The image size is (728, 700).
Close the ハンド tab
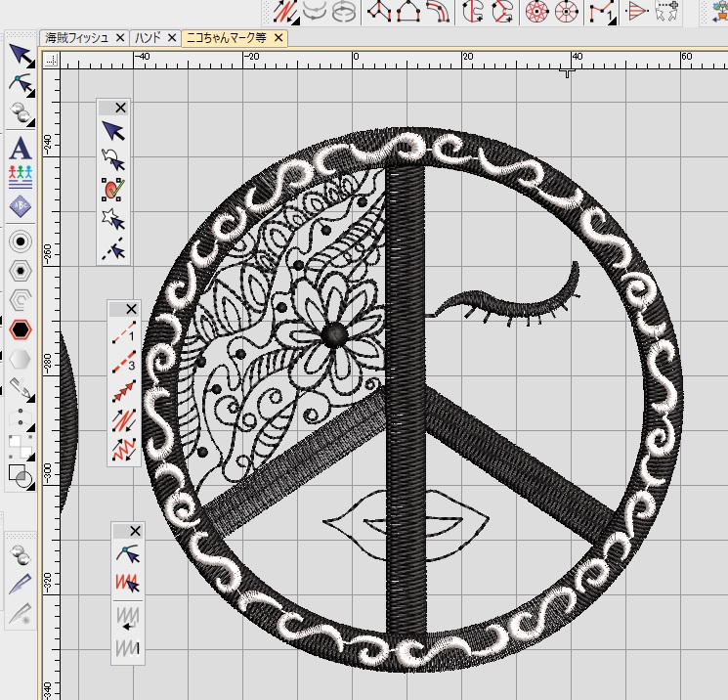[172, 37]
